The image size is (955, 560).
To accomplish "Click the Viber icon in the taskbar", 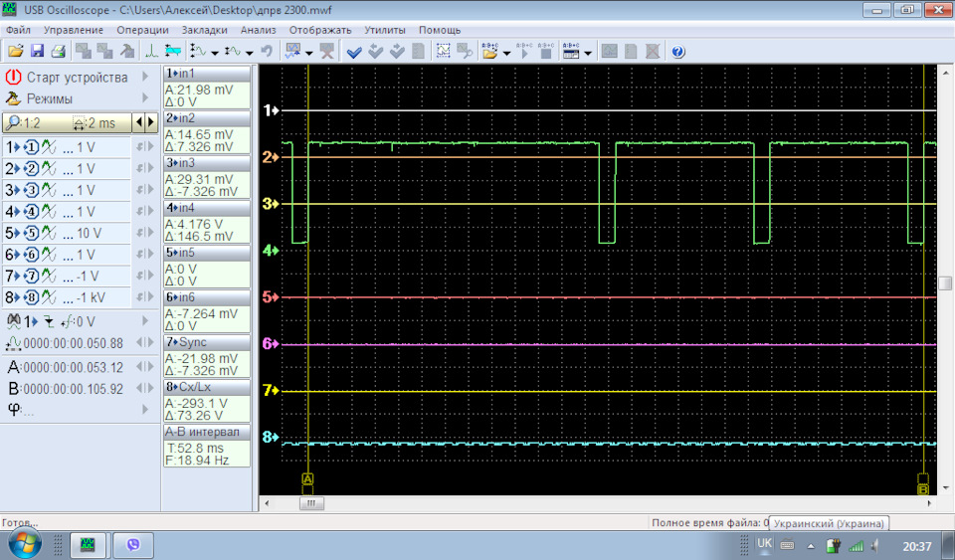I will click(132, 543).
